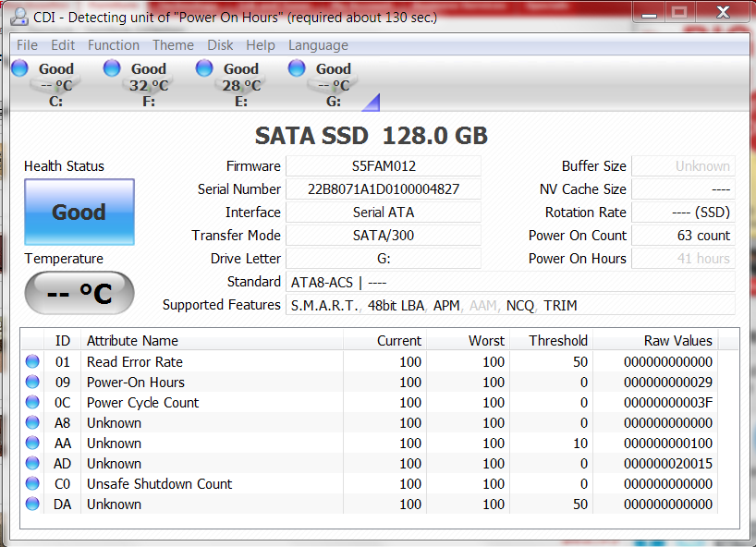The width and height of the screenshot is (756, 547).
Task: Click the CrystalDiskInfo app icon in title bar
Action: 18,14
